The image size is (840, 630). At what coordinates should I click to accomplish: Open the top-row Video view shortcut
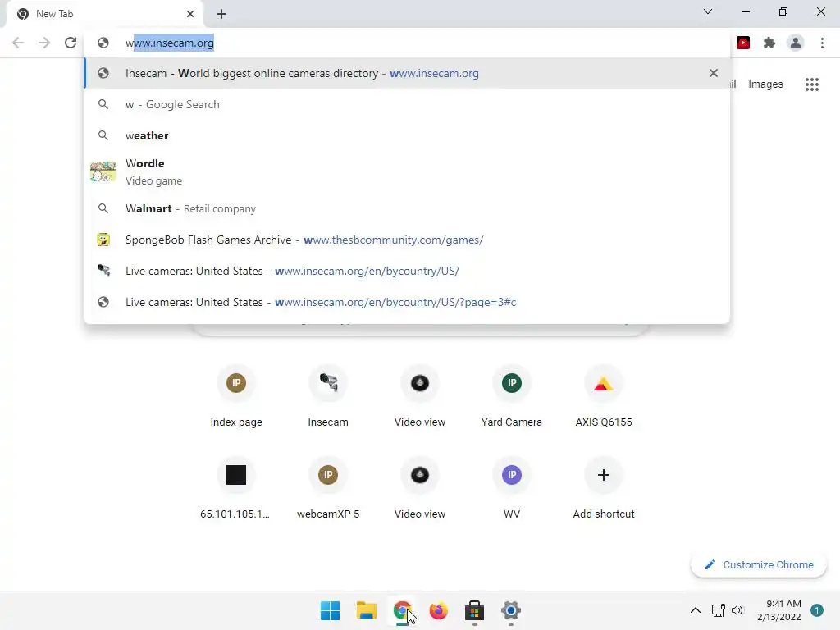[x=420, y=396]
